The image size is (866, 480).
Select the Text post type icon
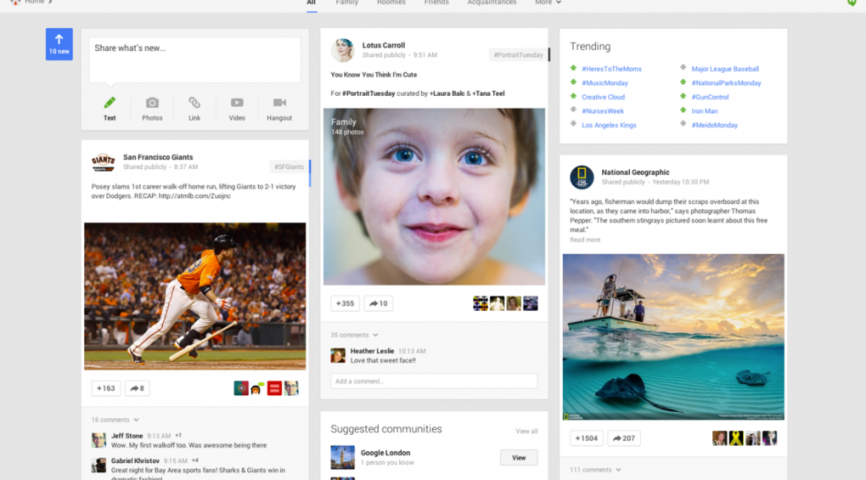(110, 103)
